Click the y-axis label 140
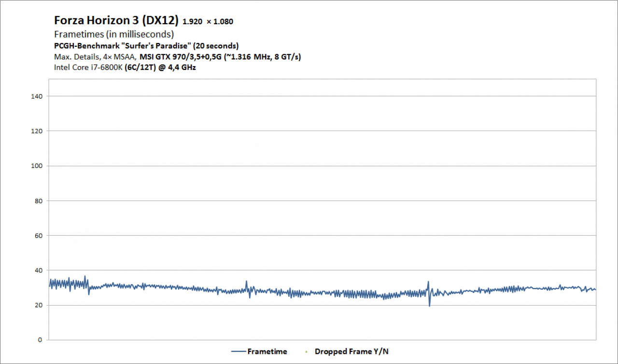Image resolution: width=618 pixels, height=364 pixels. point(37,97)
